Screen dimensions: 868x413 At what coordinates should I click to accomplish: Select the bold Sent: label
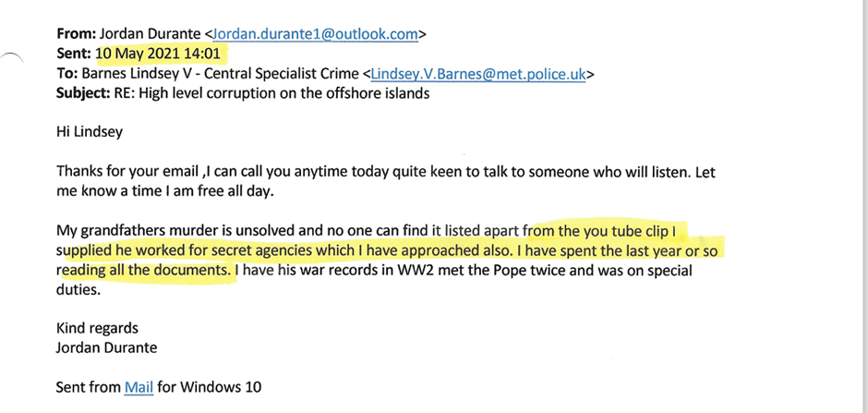coord(74,54)
